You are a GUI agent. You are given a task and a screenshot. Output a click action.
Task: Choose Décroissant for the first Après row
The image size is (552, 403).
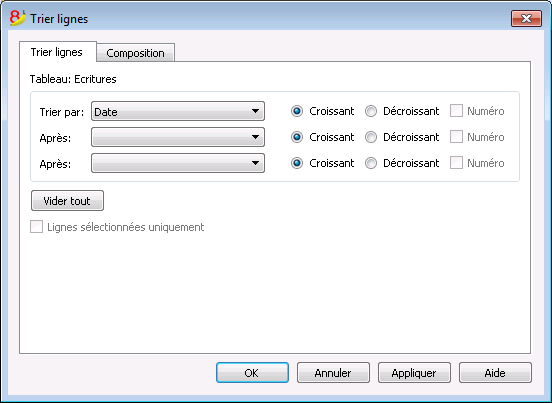click(371, 137)
